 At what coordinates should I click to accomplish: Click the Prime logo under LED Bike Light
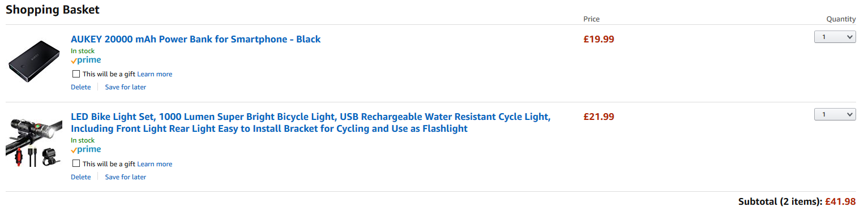click(x=86, y=150)
